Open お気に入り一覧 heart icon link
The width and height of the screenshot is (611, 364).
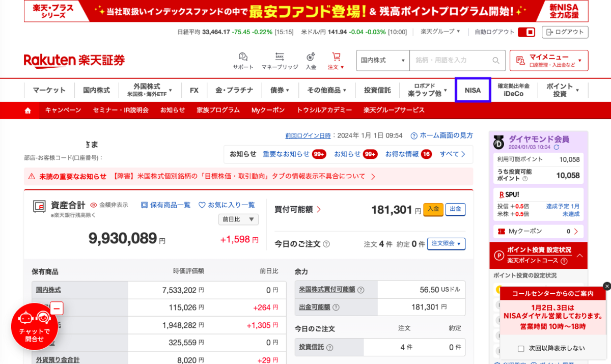227,205
